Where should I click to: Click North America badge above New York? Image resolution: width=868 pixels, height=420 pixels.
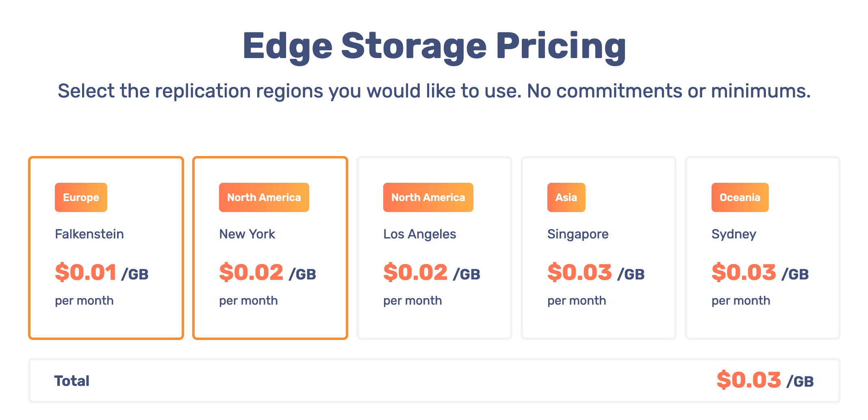pyautogui.click(x=264, y=197)
